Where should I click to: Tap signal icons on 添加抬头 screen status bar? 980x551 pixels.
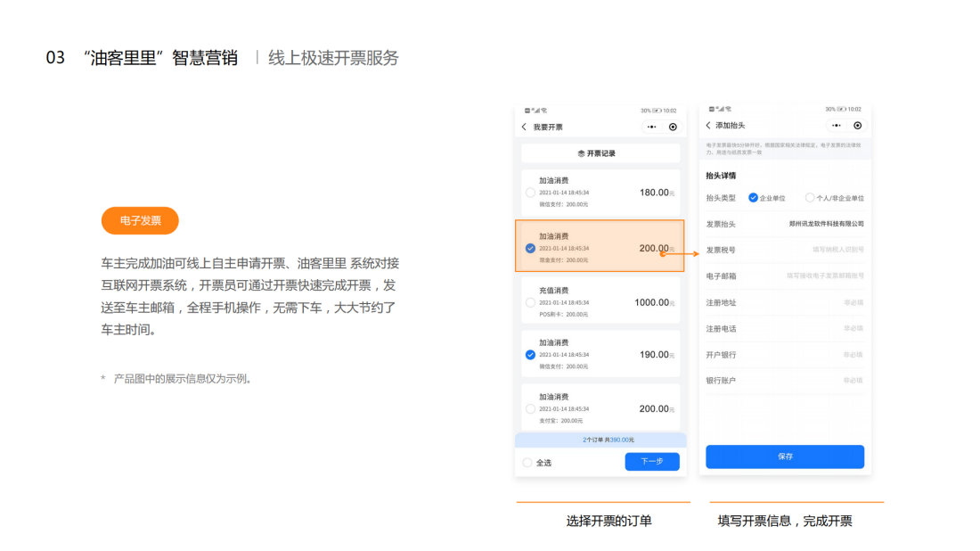[x=720, y=110]
